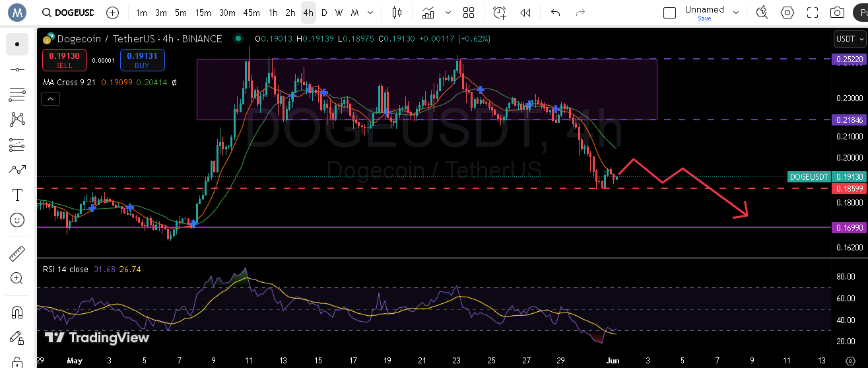Image resolution: width=868 pixels, height=368 pixels.
Task: Click the 0.21846 purple price label
Action: pyautogui.click(x=849, y=120)
